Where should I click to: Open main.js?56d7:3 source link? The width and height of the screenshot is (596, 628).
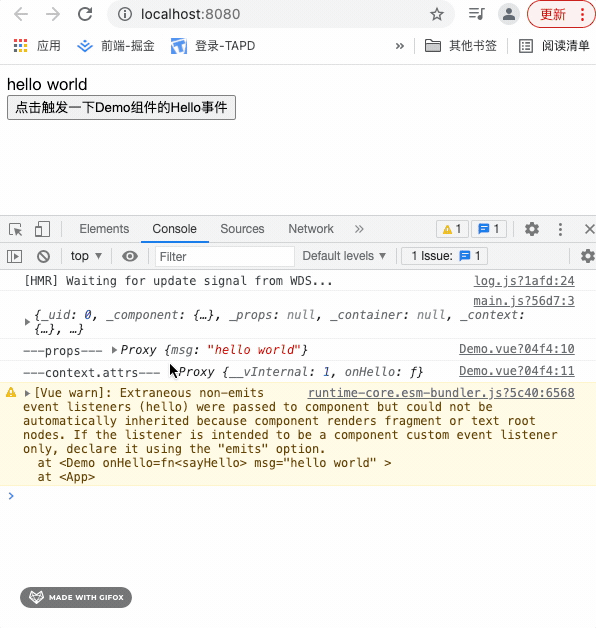coord(524,301)
